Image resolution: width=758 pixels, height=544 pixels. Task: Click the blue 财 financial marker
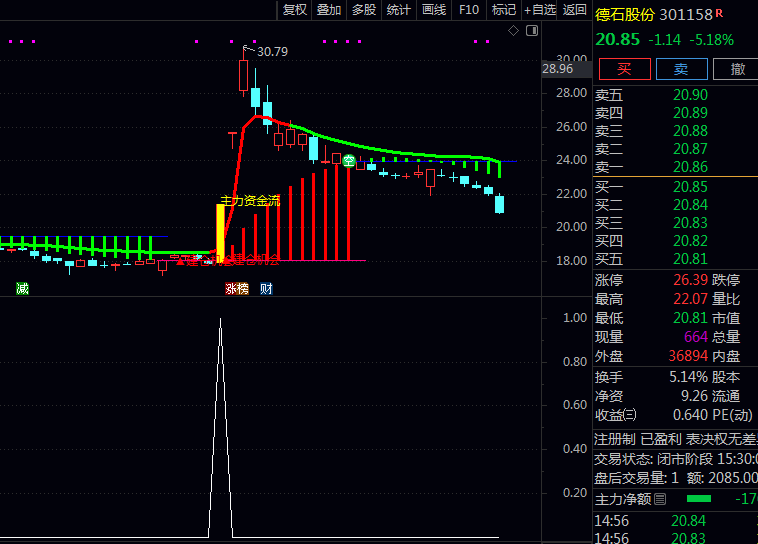[x=266, y=289]
